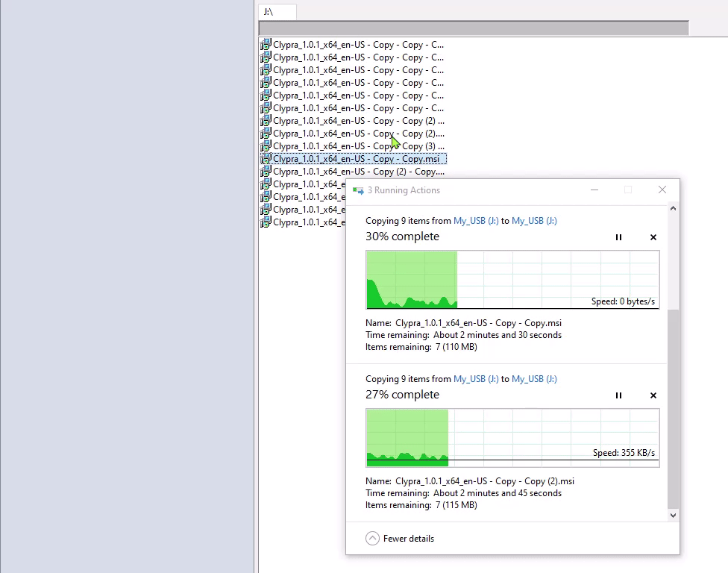Click the gray path bar below J:\ tab

474,28
